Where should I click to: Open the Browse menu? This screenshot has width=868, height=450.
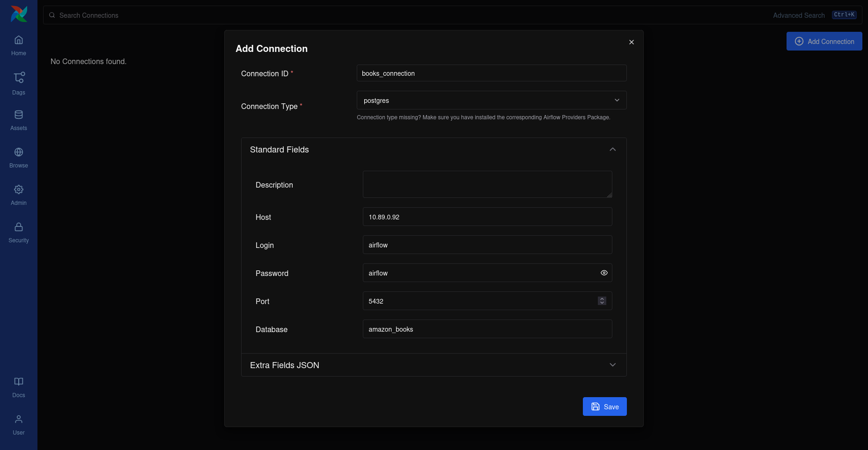[x=19, y=158]
